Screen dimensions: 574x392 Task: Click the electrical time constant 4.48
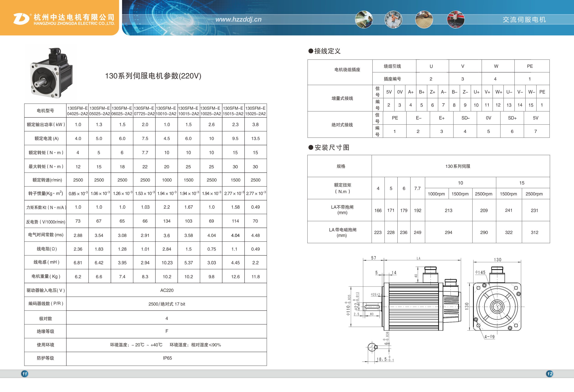coord(255,236)
